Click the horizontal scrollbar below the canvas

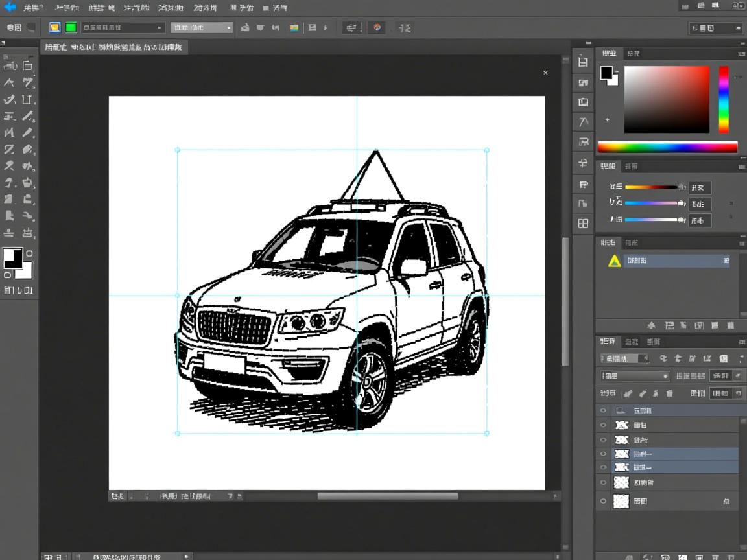click(387, 496)
